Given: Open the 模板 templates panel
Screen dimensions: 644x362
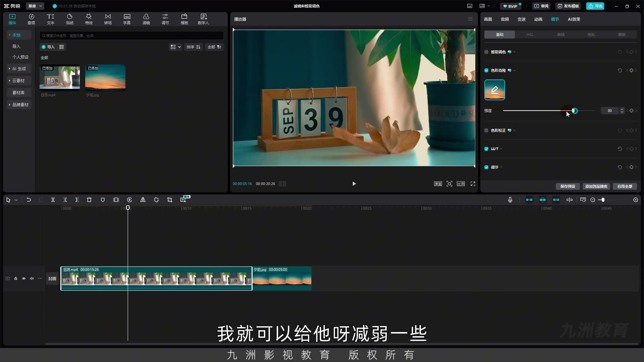Looking at the screenshot, I should tap(184, 19).
